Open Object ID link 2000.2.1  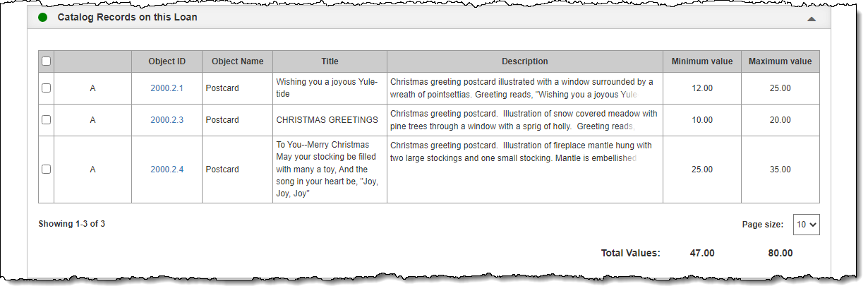click(x=167, y=88)
